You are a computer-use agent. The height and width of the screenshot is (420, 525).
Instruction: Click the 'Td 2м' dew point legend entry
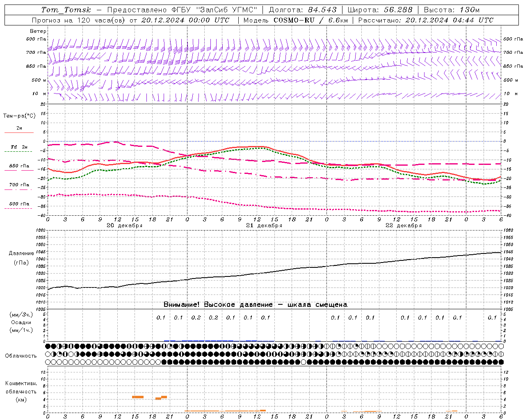click(19, 147)
